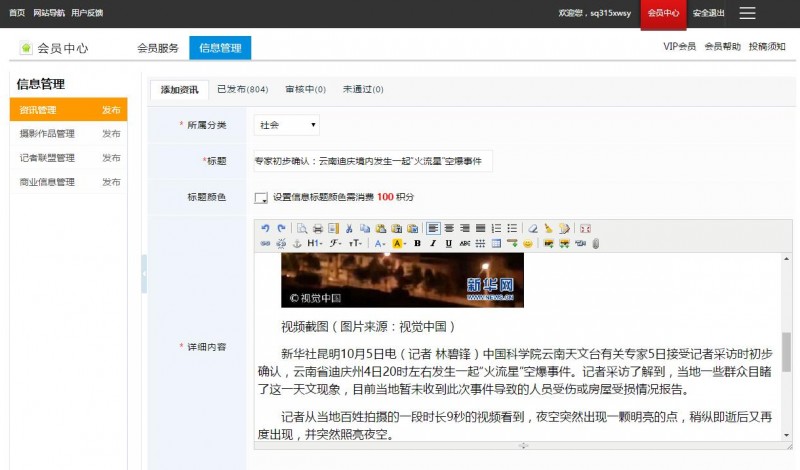Insert a table into the content
Image resolution: width=800 pixels, height=470 pixels.
tap(496, 243)
